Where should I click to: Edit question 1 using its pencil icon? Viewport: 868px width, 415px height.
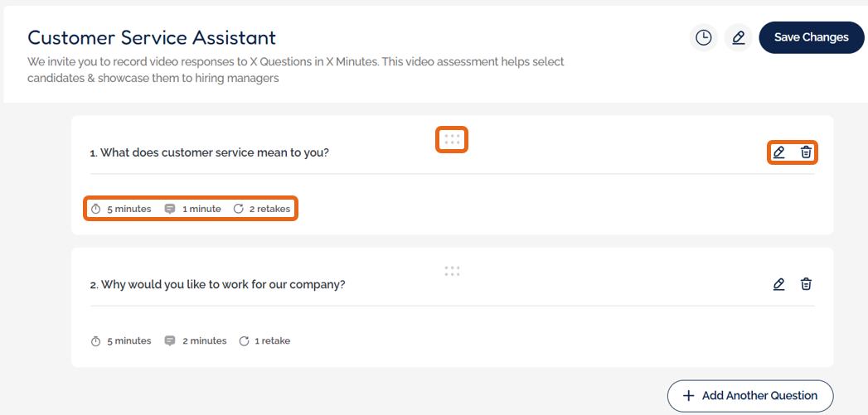coord(778,152)
